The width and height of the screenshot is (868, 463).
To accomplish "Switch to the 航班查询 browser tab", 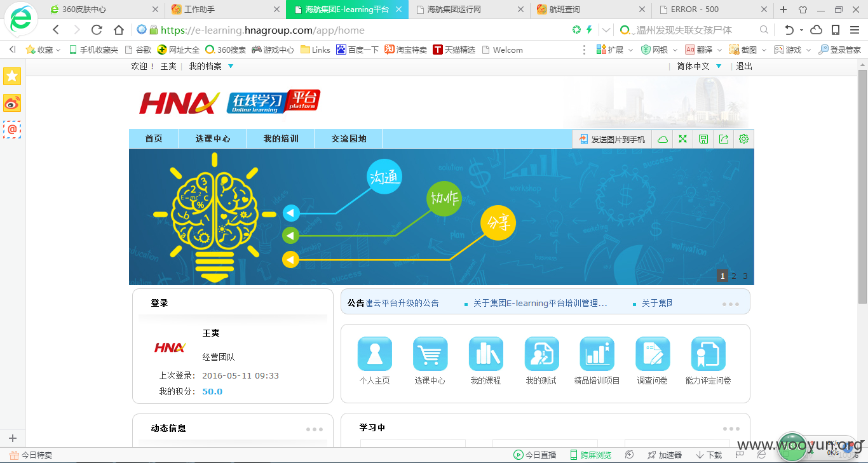I will coord(590,10).
